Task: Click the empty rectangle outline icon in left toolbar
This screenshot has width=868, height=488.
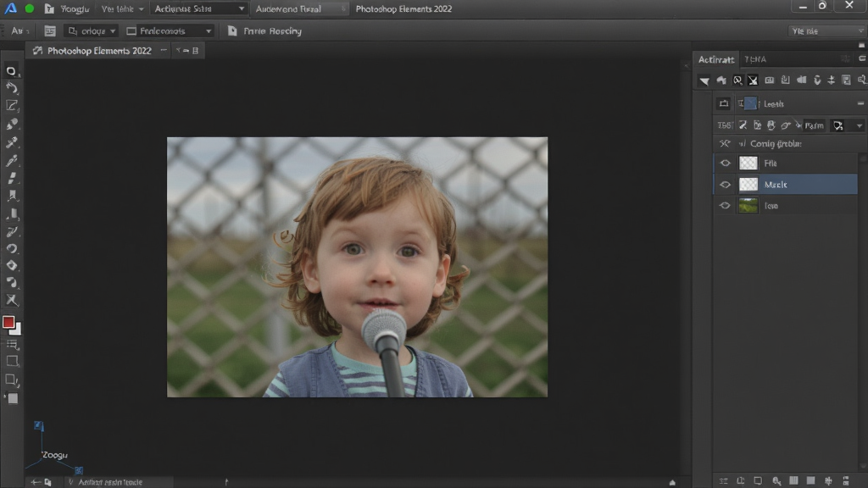Action: tap(12, 362)
